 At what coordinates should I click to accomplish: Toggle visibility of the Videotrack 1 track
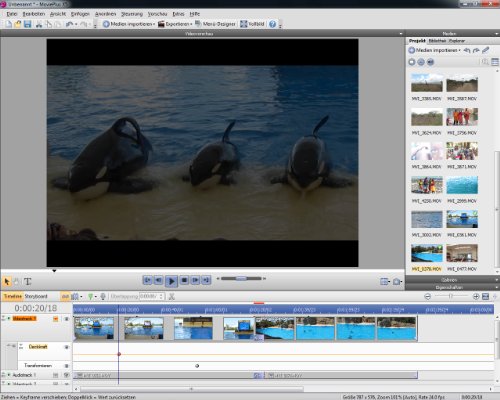(x=66, y=319)
